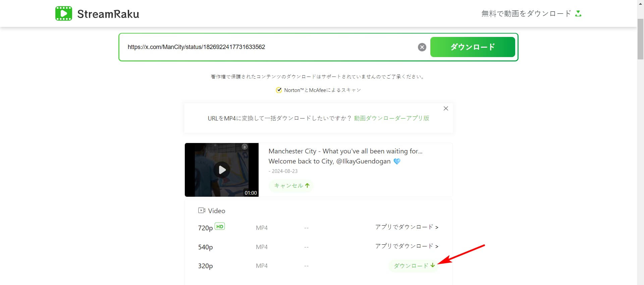
Task: Click the 540p resolution label
Action: click(x=205, y=247)
